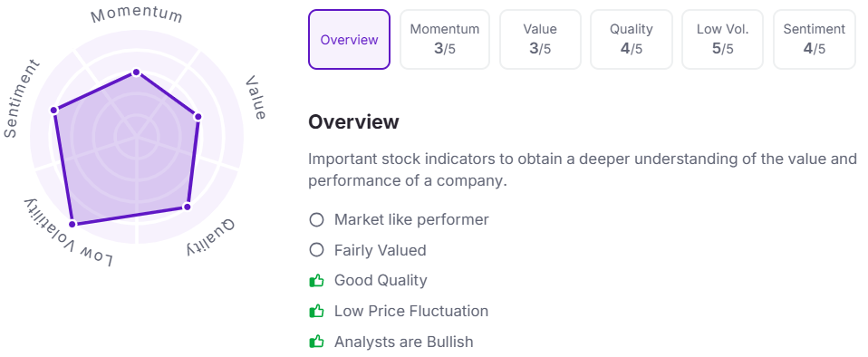
Task: Click the circle icon beside Fairly Valued
Action: 316,250
